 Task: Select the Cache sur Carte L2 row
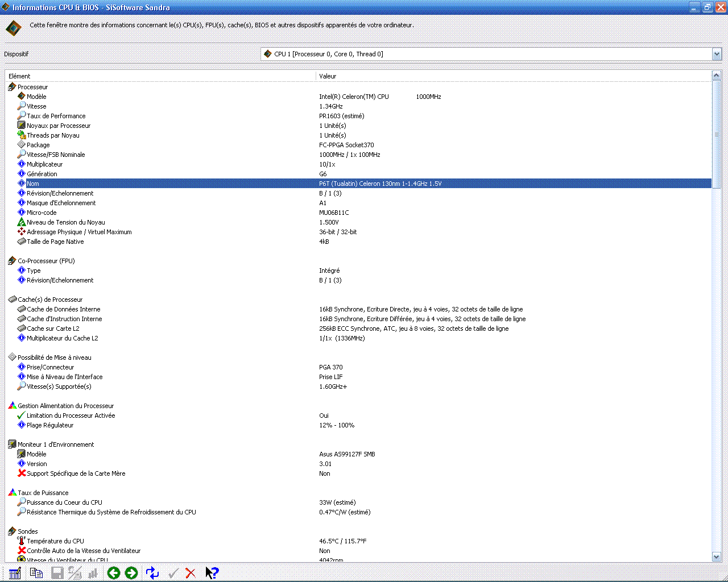click(x=358, y=329)
